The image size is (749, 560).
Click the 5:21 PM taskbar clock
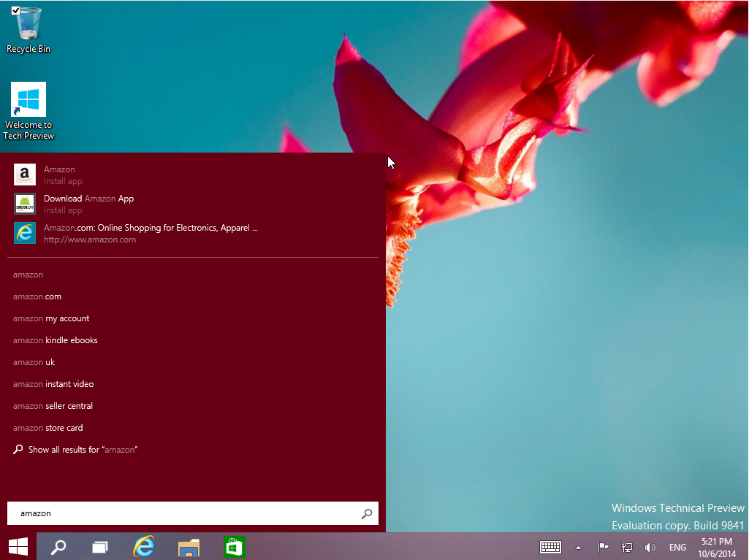(x=717, y=547)
